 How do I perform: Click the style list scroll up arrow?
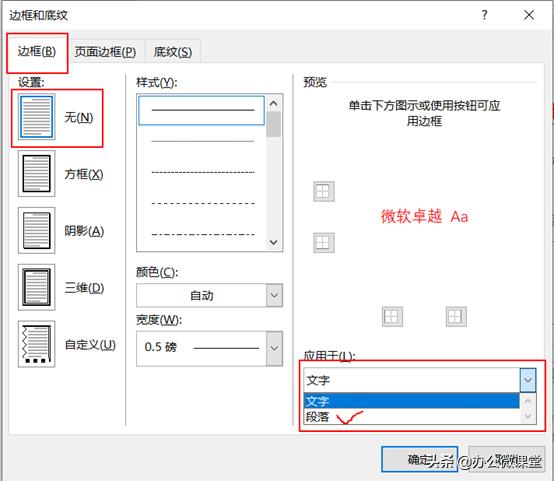(x=273, y=104)
